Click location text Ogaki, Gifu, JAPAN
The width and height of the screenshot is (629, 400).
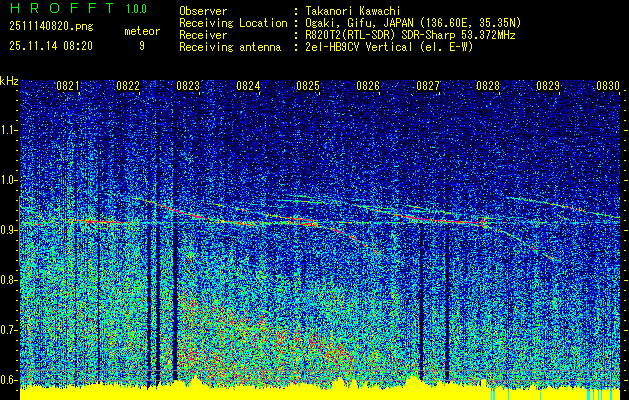pos(359,23)
